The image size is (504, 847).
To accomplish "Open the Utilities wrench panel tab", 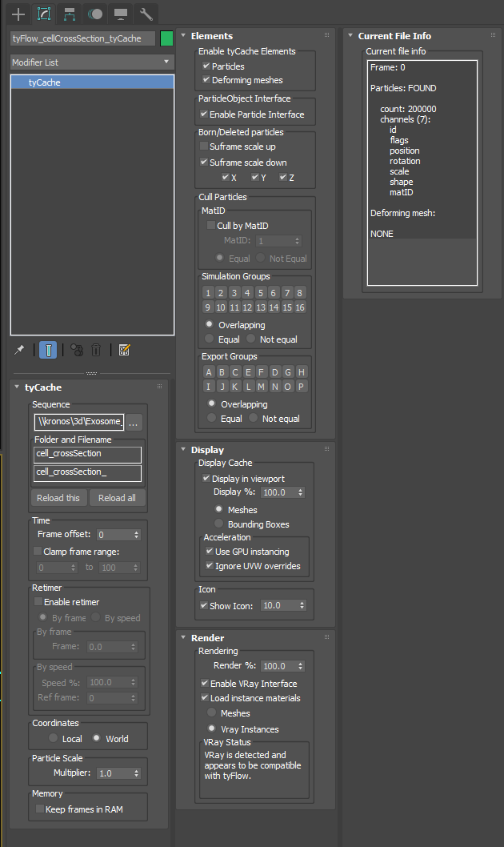I will pos(146,14).
